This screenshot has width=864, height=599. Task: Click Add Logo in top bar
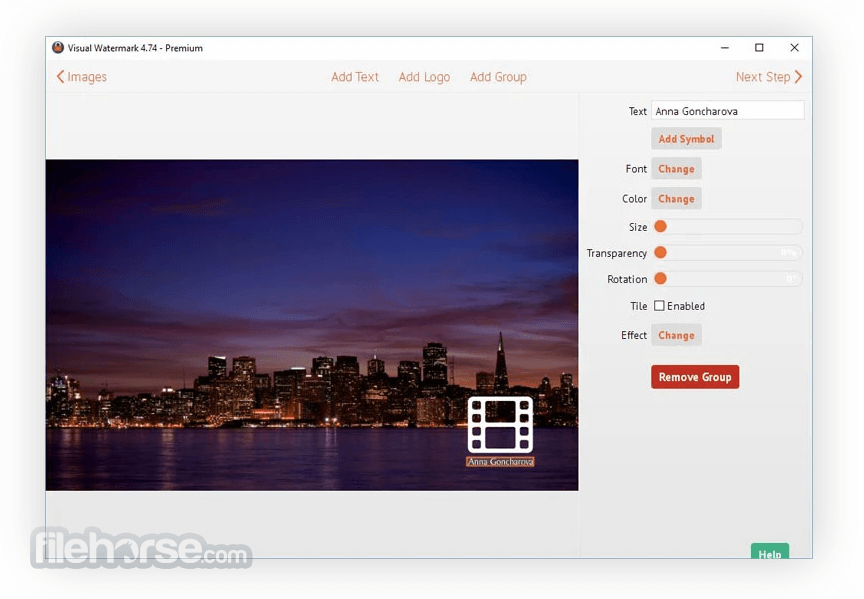tap(424, 77)
